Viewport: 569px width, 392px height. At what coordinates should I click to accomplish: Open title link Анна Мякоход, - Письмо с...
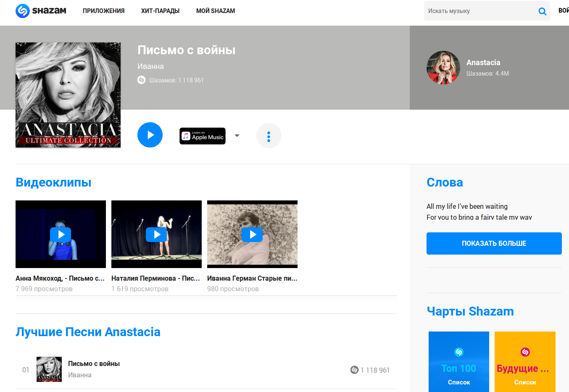click(x=60, y=278)
